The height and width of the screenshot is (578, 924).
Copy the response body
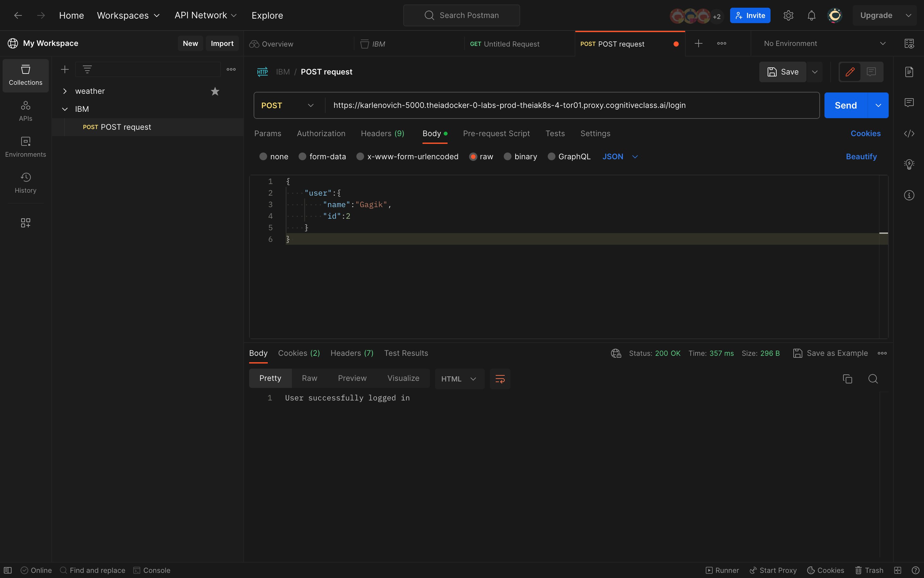pyautogui.click(x=847, y=379)
